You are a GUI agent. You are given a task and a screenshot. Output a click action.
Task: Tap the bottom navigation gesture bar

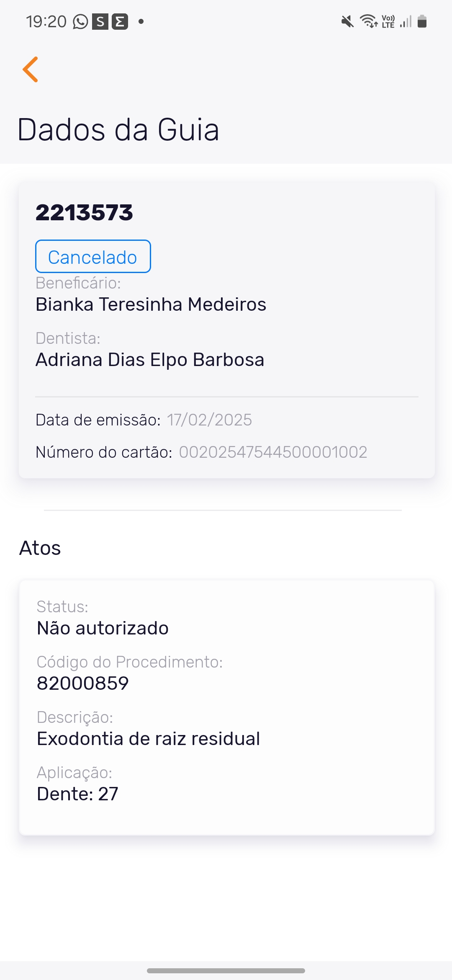coord(226,970)
